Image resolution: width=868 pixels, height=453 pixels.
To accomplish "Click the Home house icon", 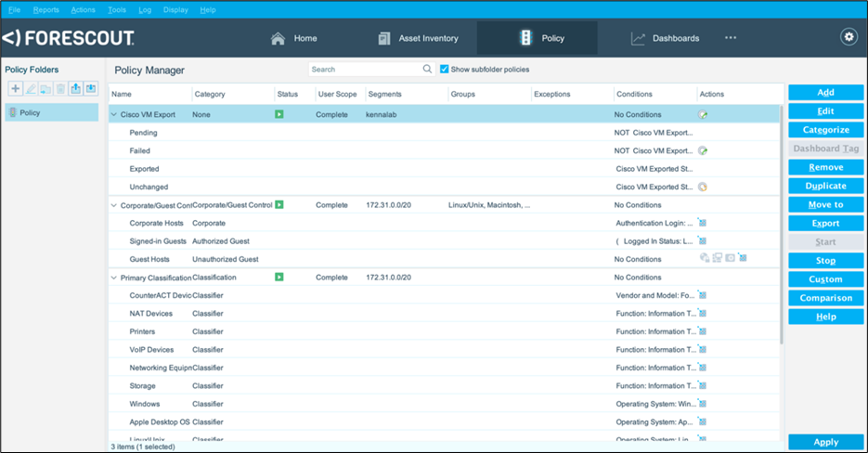I will 278,38.
